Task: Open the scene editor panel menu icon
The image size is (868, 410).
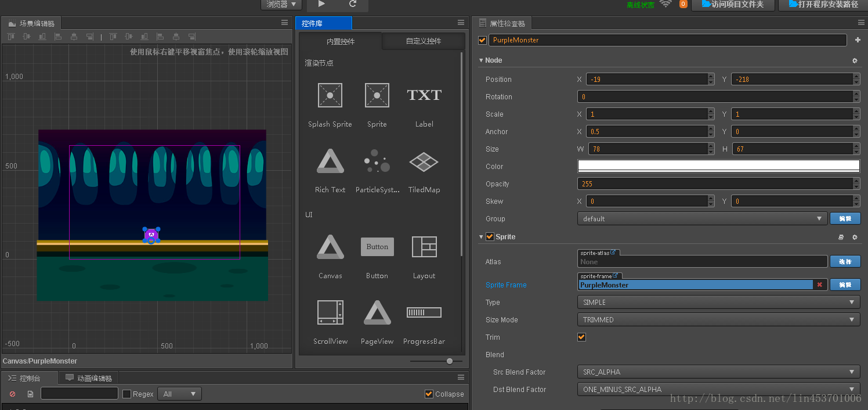Action: 284,23
